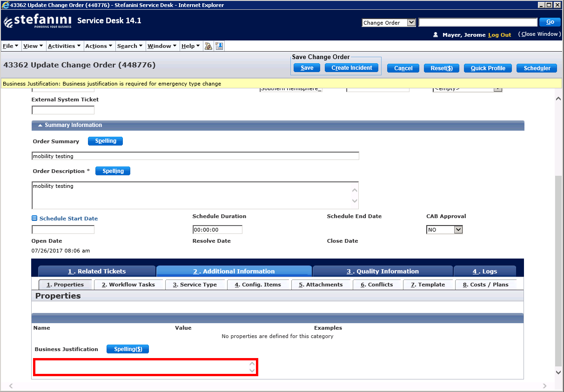Open the Attachments sub-tab
The width and height of the screenshot is (564, 392).
(x=321, y=285)
